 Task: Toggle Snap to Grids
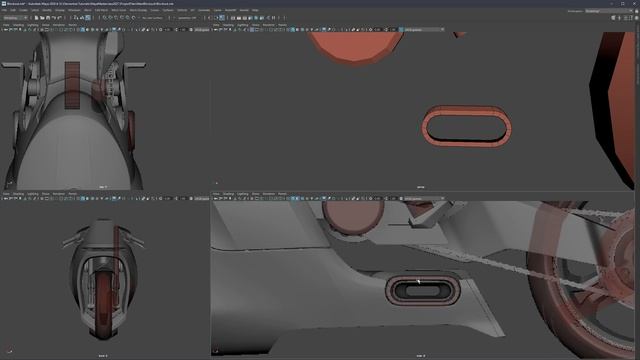pyautogui.click(x=104, y=18)
